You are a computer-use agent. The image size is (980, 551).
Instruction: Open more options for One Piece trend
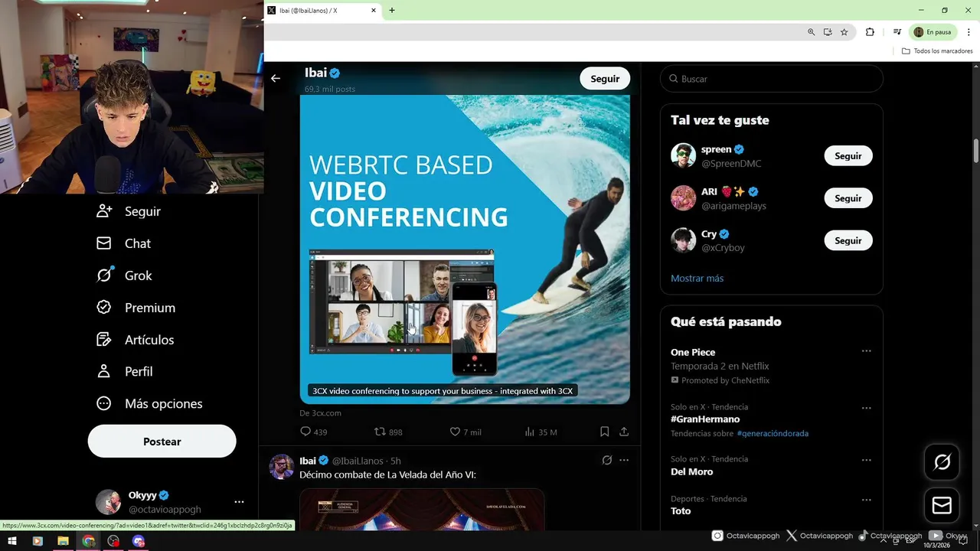866,351
